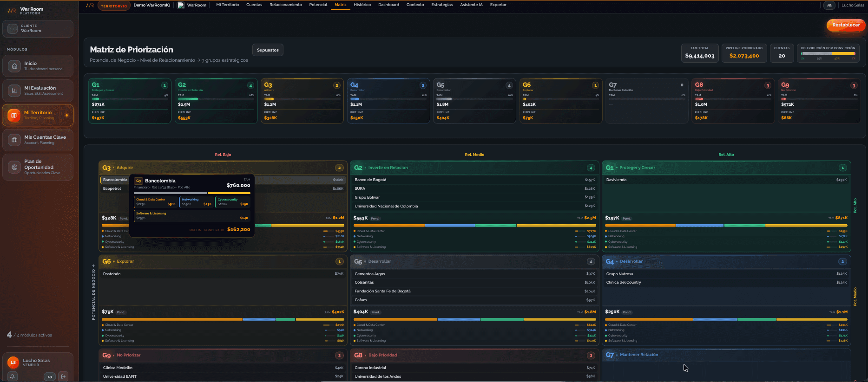Click the TAM Total stat card
This screenshot has height=382, width=868.
pyautogui.click(x=700, y=53)
